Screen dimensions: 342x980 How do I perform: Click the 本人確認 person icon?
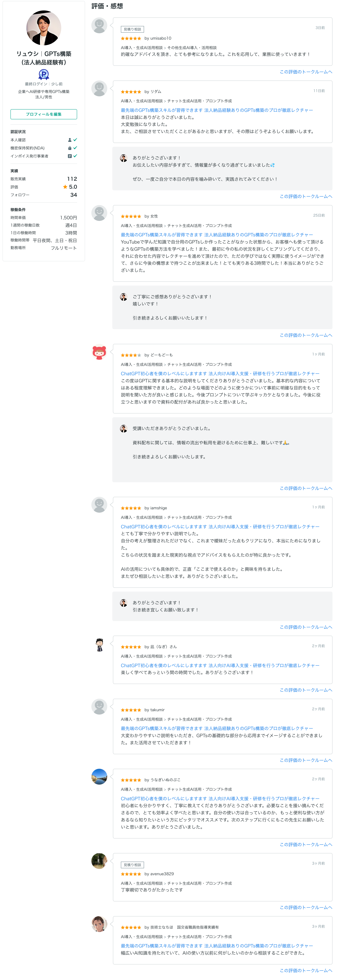point(70,140)
